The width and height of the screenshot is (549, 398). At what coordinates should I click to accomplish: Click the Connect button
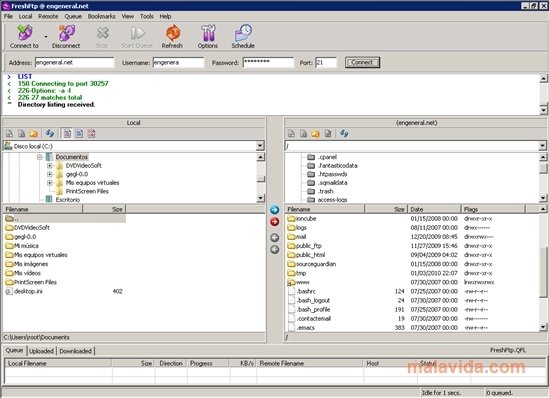pyautogui.click(x=362, y=63)
